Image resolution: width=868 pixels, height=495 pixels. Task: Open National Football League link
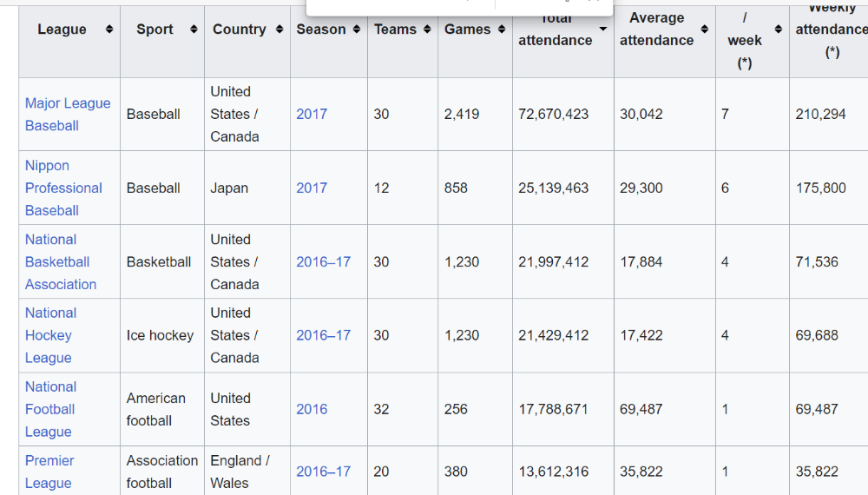(50, 409)
